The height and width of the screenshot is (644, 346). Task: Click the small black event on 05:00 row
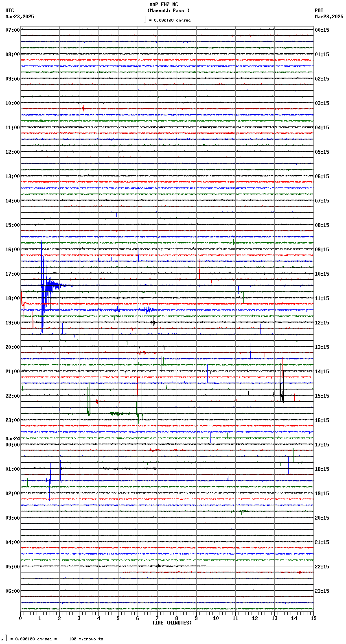(x=158, y=565)
